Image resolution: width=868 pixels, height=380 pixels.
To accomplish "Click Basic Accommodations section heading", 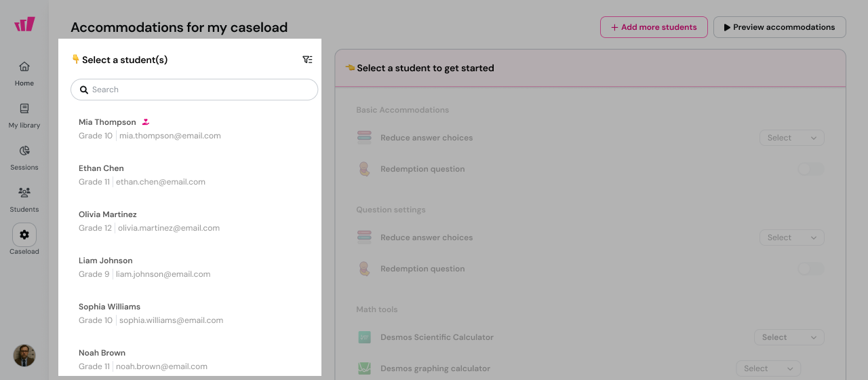I will coord(403,110).
